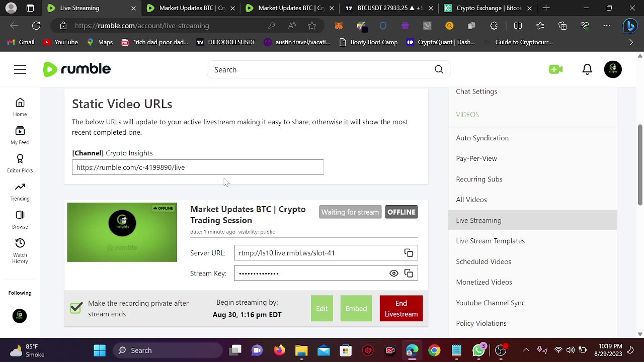644x362 pixels.
Task: Open Trending in sidebar
Action: click(20, 192)
